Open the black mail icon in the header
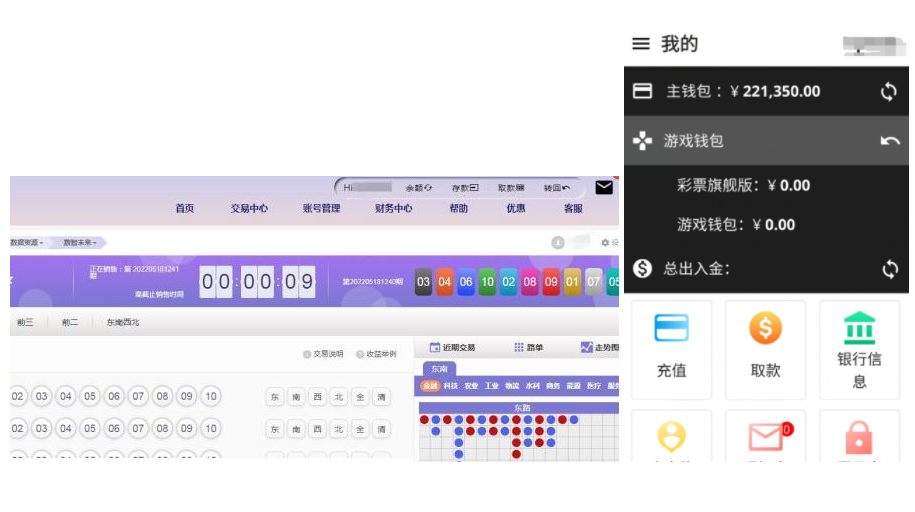915x512 pixels. [604, 187]
